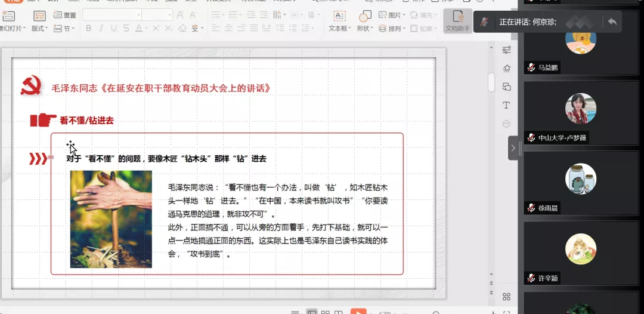Align text left
Screen dimensions: 644x314
coord(216,29)
